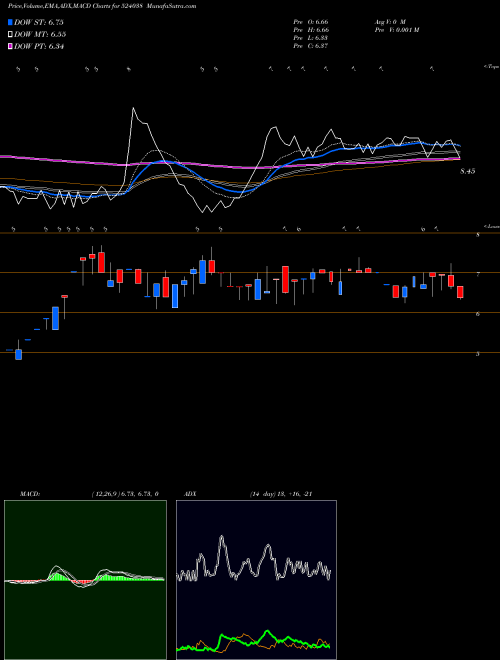Click the blue DOW ST legend swatch
This screenshot has width=500, height=660.
tap(10, 22)
